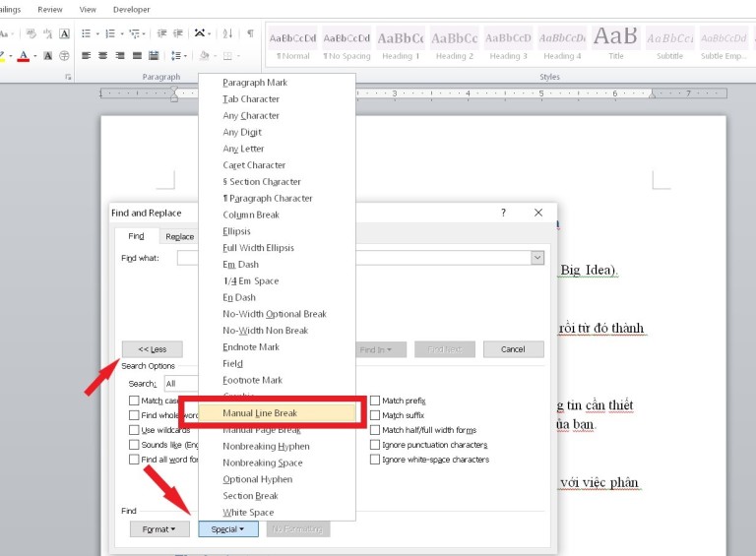
Task: Click the Find and Replace help icon
Action: pos(503,213)
